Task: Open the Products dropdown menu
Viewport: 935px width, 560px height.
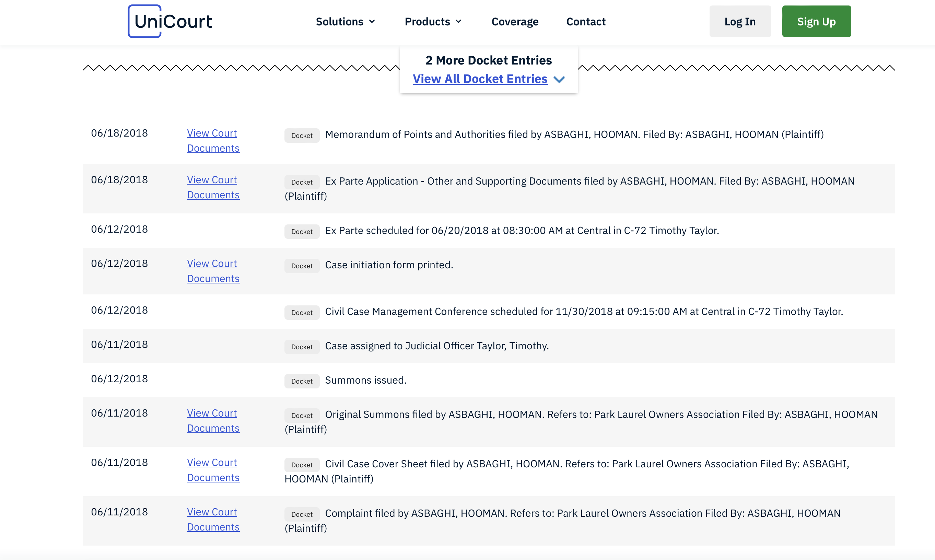Action: coord(433,22)
